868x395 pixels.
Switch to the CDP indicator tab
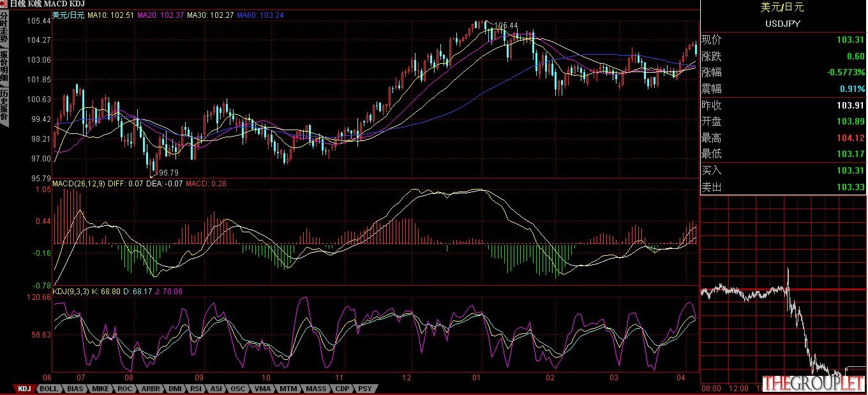point(342,389)
